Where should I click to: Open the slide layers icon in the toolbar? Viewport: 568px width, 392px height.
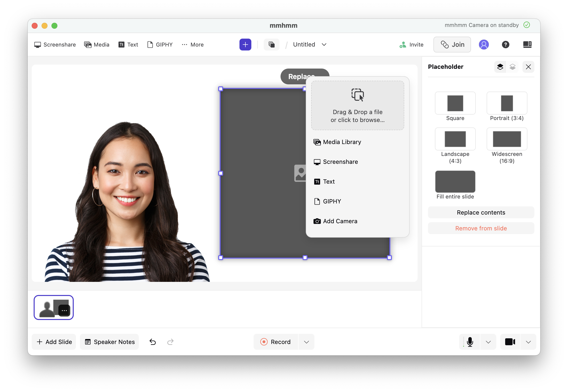tap(271, 45)
